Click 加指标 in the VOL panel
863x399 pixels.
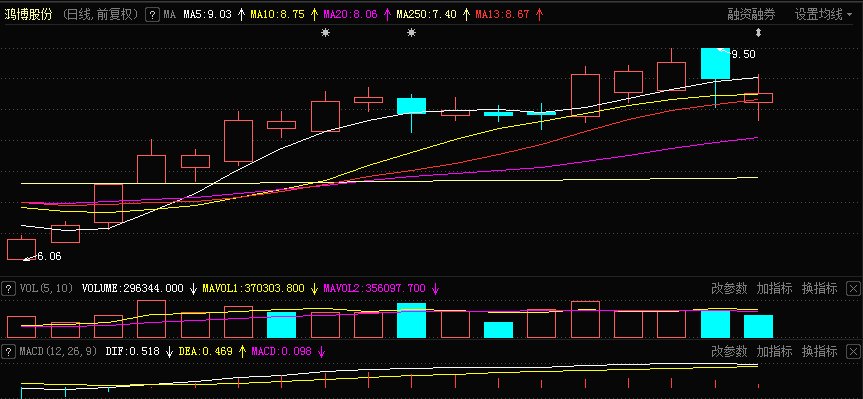pyautogui.click(x=774, y=288)
